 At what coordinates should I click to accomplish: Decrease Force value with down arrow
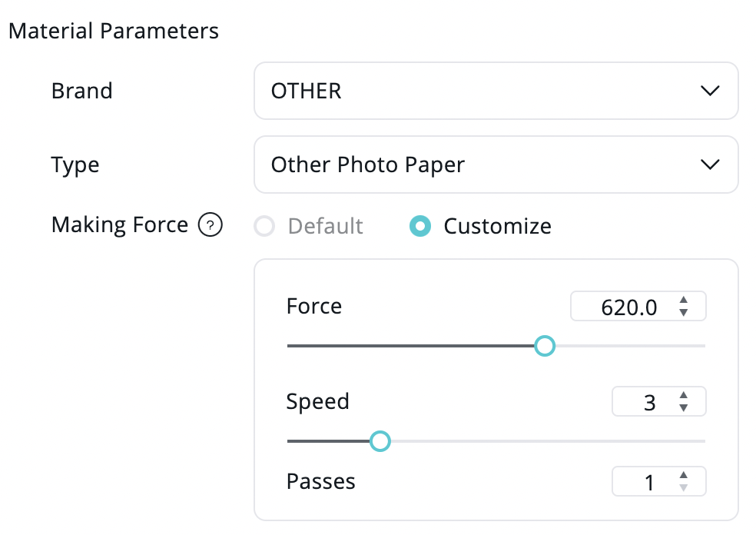tap(684, 314)
